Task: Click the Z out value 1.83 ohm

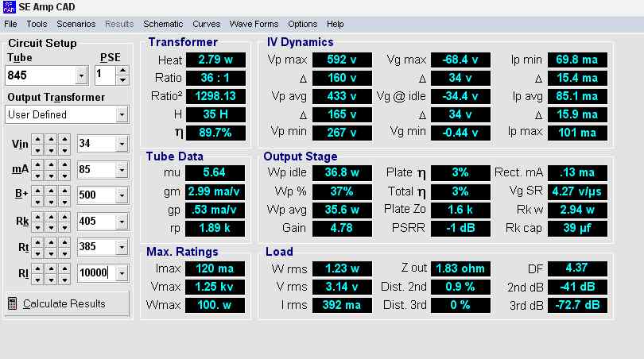Action: click(460, 269)
